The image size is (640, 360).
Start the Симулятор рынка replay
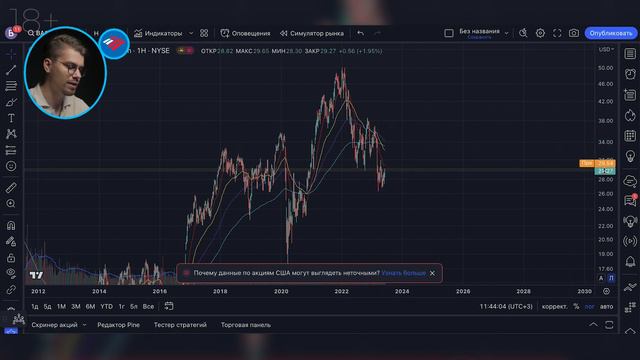312,33
